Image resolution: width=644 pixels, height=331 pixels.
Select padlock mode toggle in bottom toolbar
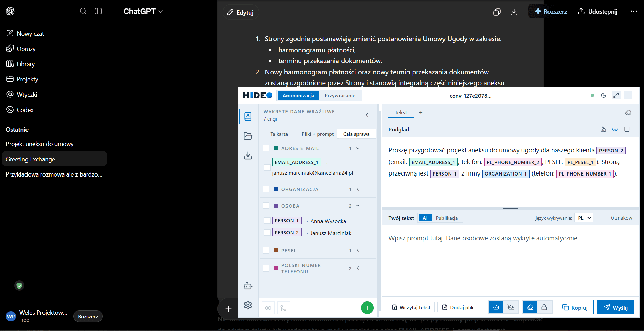pyautogui.click(x=544, y=307)
